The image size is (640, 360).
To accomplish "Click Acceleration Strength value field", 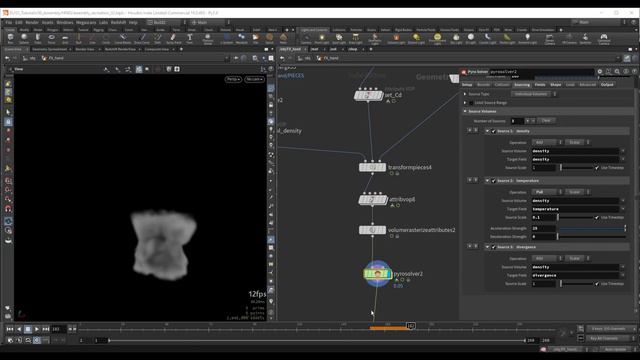I will coord(543,228).
